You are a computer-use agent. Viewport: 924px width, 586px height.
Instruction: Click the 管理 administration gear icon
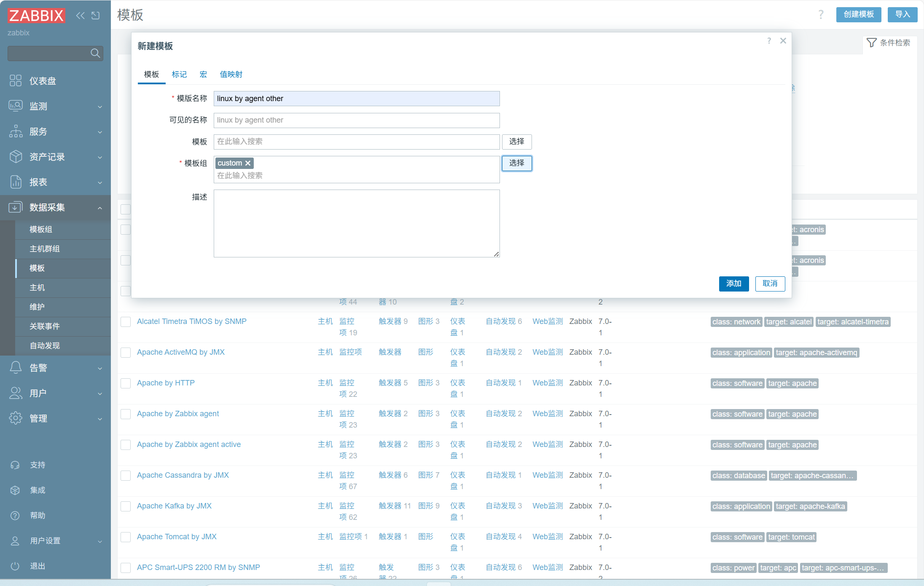pyautogui.click(x=16, y=418)
